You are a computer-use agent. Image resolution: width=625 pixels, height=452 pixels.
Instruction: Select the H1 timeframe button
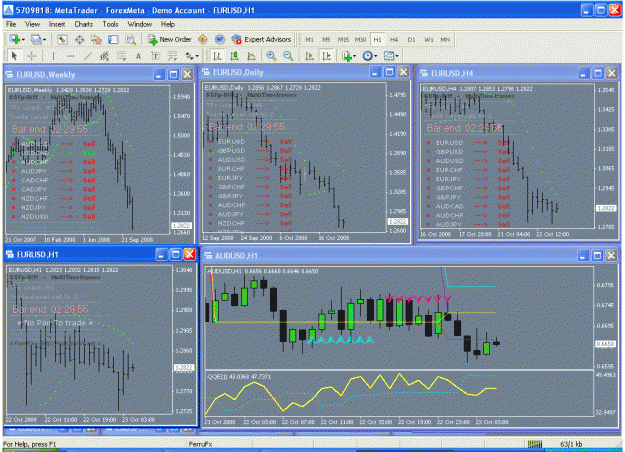click(377, 39)
